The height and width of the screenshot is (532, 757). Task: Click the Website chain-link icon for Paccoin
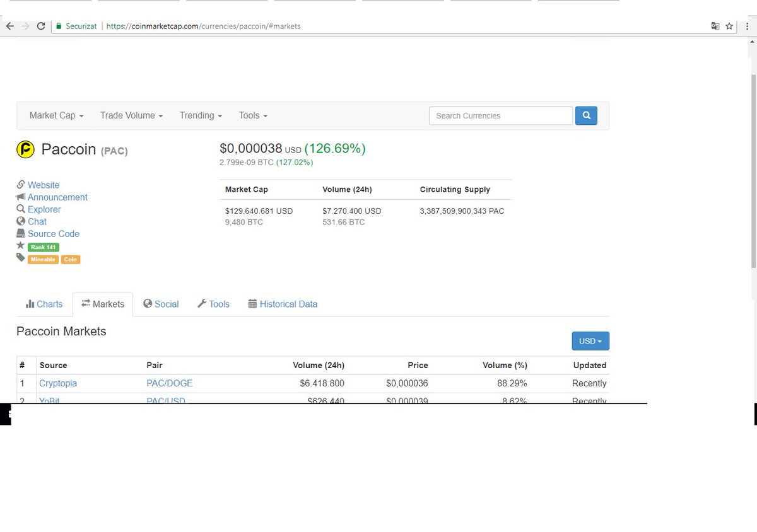coord(20,185)
